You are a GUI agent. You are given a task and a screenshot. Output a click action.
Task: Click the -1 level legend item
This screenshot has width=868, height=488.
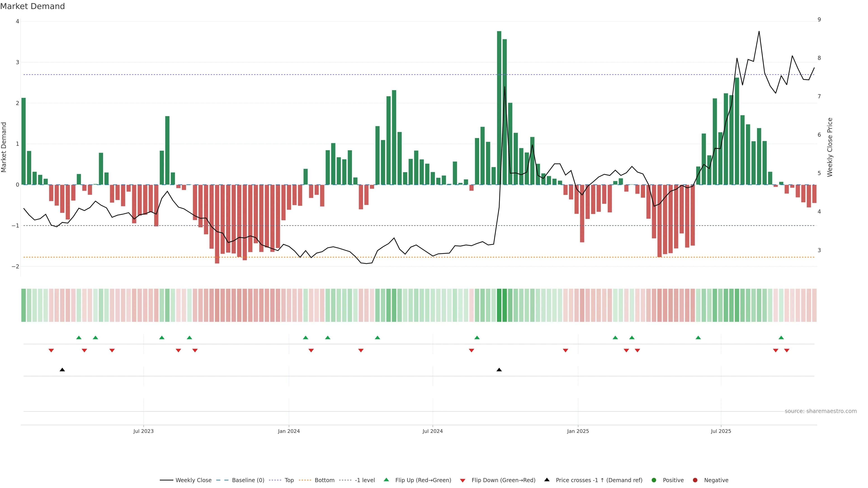coord(365,480)
